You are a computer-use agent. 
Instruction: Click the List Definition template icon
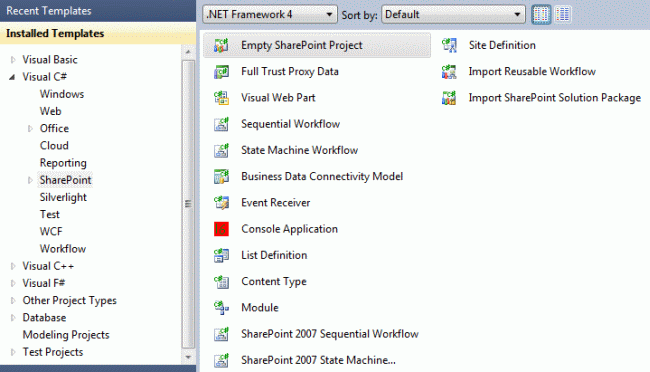pyautogui.click(x=221, y=255)
